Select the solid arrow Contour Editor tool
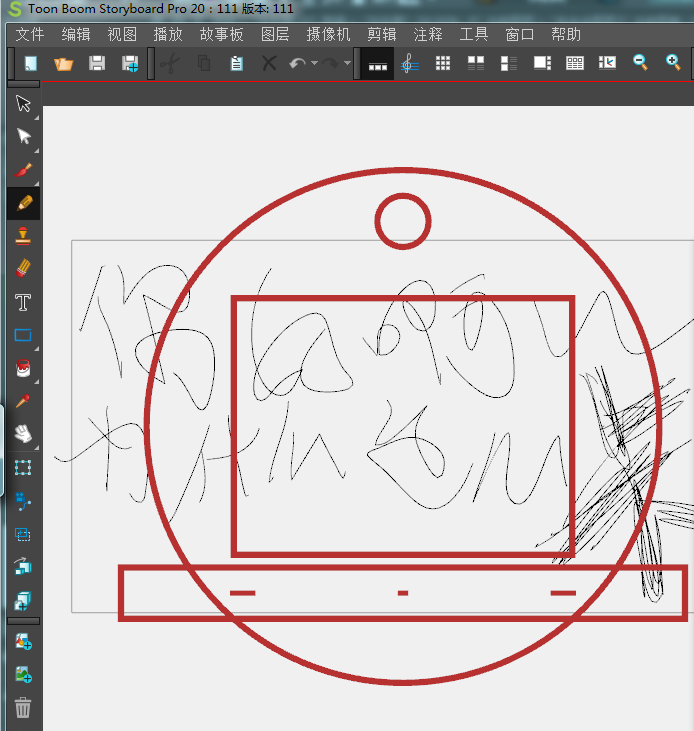This screenshot has width=694, height=731. [23, 136]
